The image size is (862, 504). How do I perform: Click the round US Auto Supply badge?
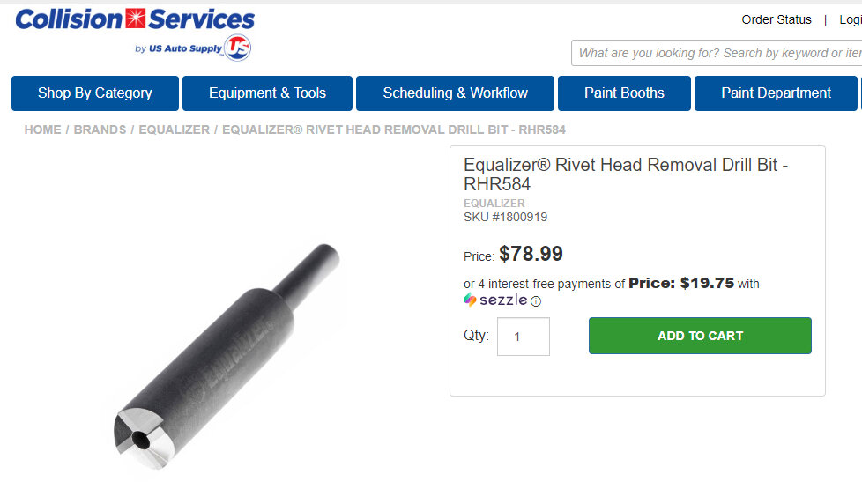238,48
